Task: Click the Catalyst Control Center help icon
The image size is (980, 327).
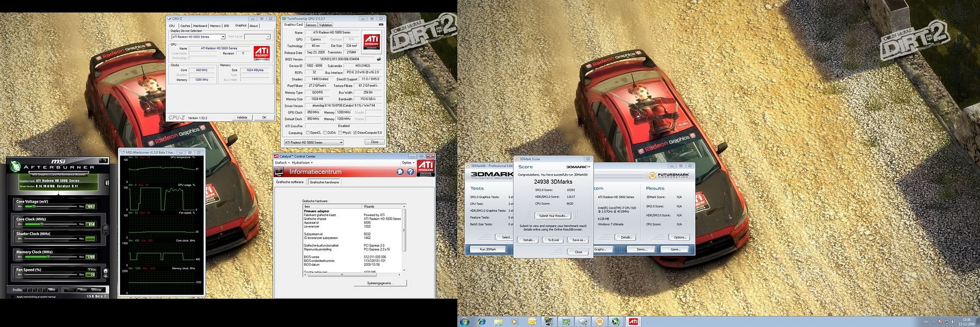Action: click(410, 172)
